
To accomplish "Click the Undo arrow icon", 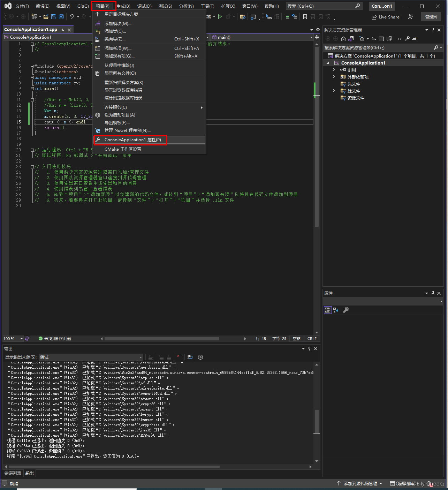I will point(72,17).
